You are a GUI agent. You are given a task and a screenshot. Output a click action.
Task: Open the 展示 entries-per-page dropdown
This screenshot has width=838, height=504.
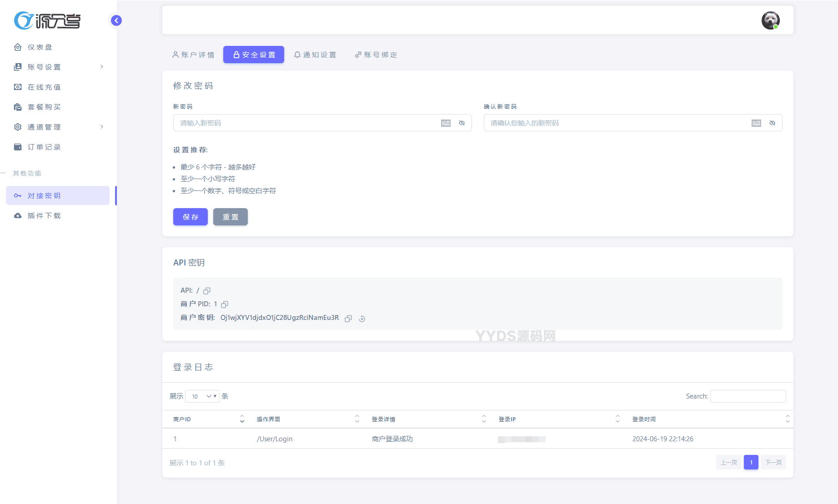pyautogui.click(x=202, y=396)
